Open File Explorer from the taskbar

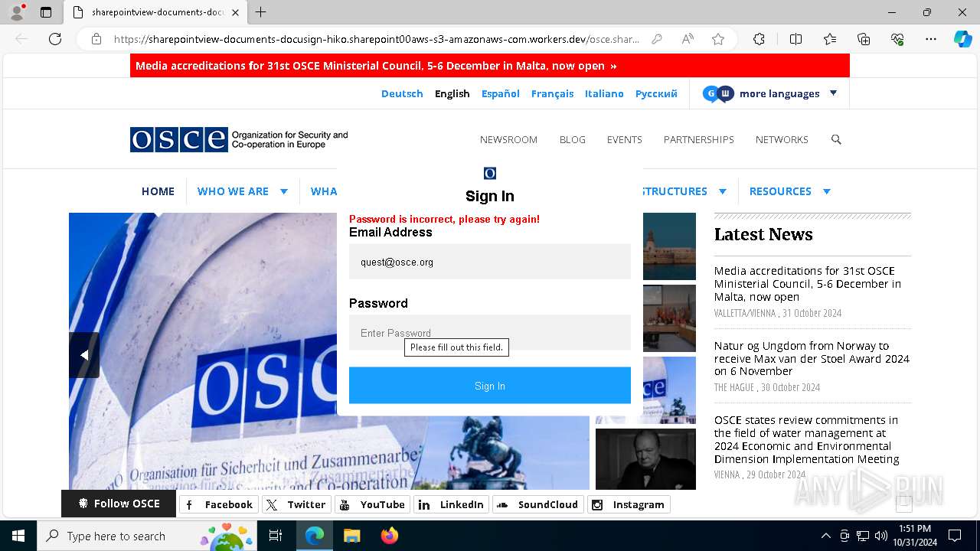[351, 536]
